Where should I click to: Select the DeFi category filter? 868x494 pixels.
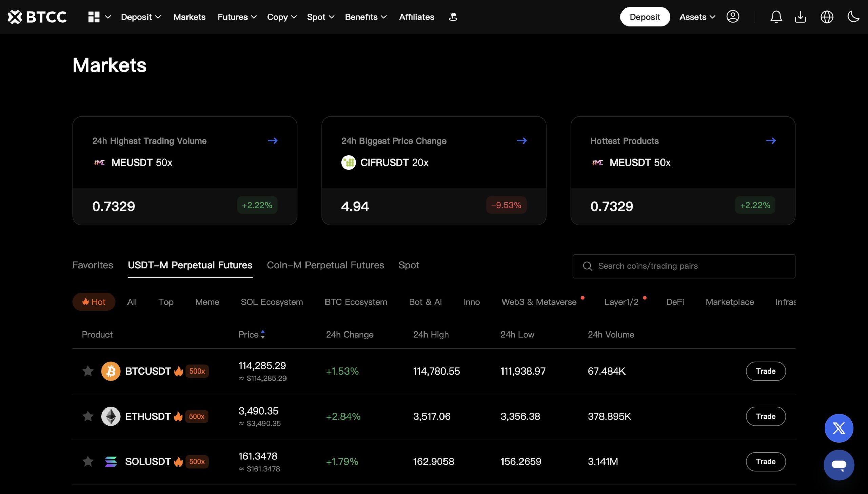(675, 302)
